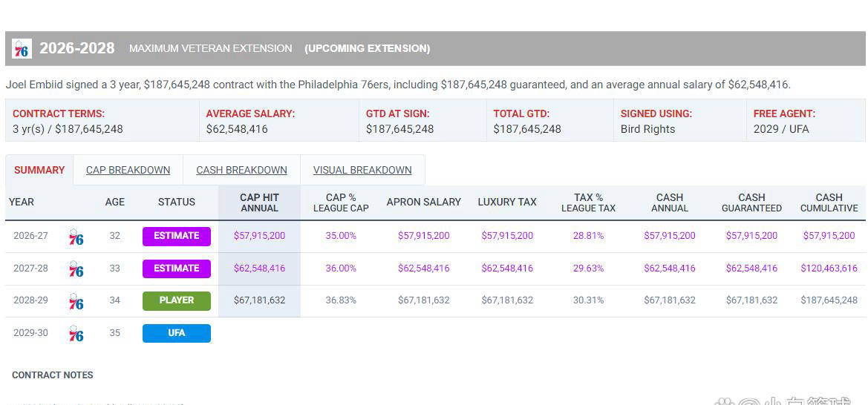
Task: Click the CASH ANNUAL column header
Action: coord(670,202)
